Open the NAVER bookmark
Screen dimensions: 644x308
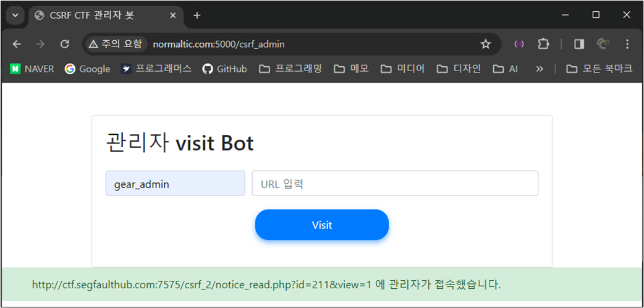[32, 69]
